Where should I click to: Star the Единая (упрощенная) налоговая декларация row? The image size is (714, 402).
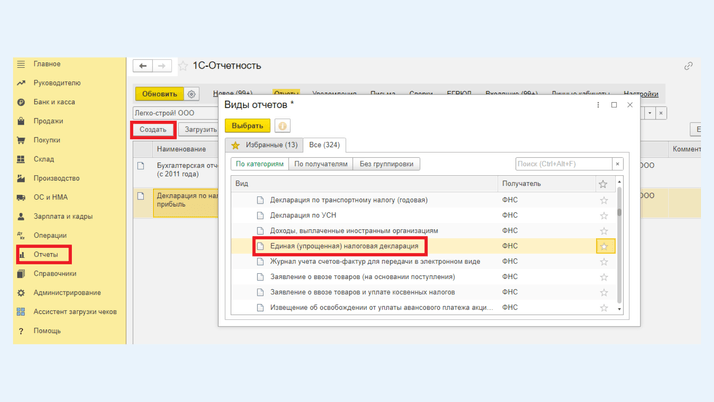click(x=603, y=246)
